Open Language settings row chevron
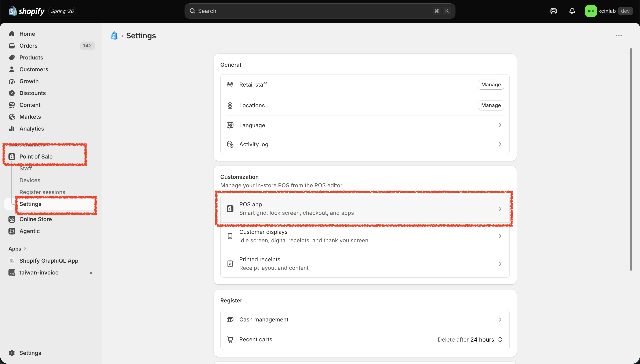640x364 pixels. coord(500,125)
